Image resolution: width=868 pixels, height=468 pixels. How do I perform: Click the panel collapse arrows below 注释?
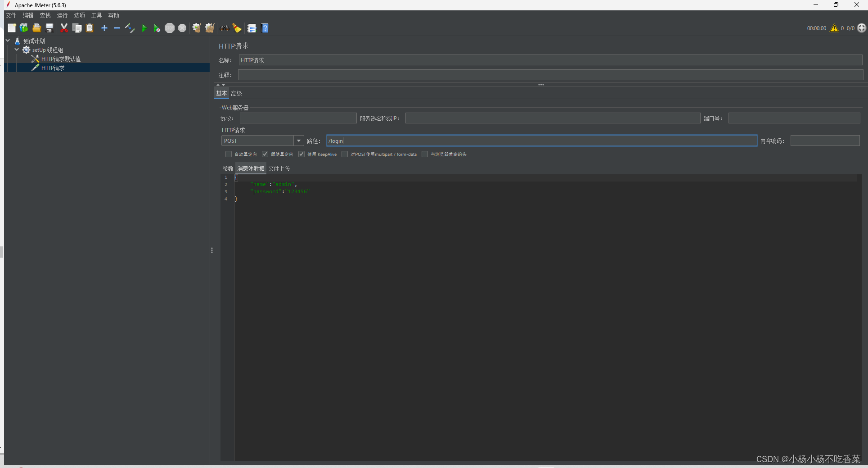pos(220,85)
